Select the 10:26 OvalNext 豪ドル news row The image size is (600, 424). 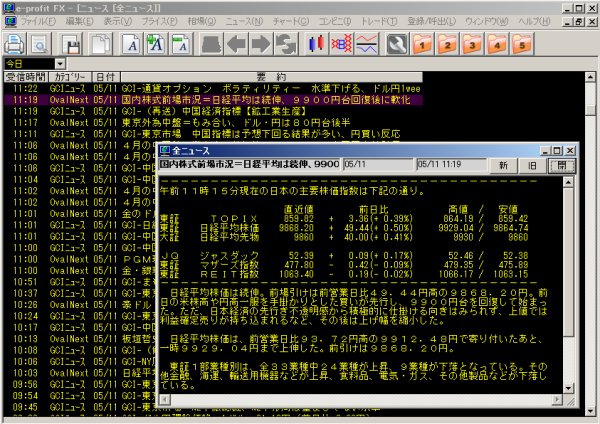[x=80, y=305]
